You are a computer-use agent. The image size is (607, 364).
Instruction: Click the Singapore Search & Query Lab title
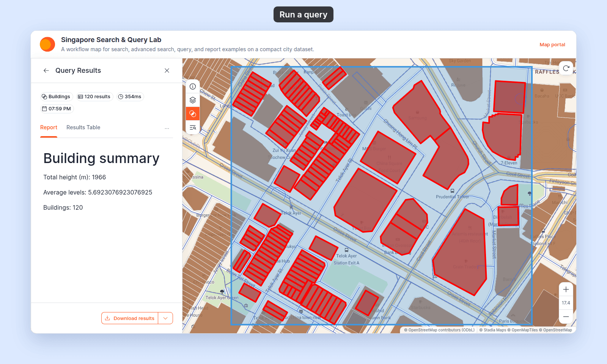[x=111, y=40]
